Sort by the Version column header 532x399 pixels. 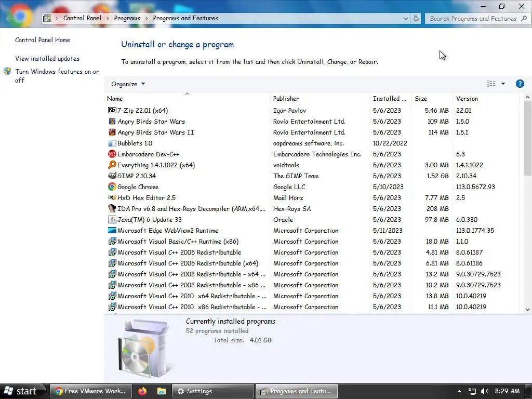[x=486, y=98]
